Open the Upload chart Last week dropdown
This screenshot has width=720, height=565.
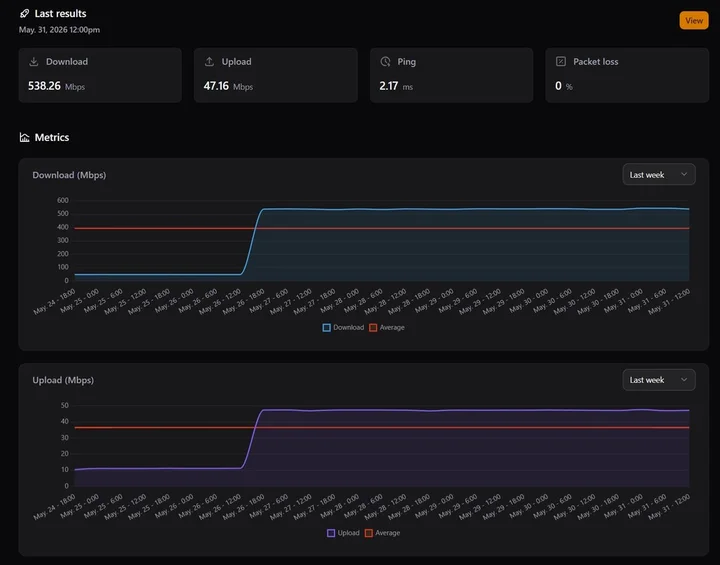659,380
